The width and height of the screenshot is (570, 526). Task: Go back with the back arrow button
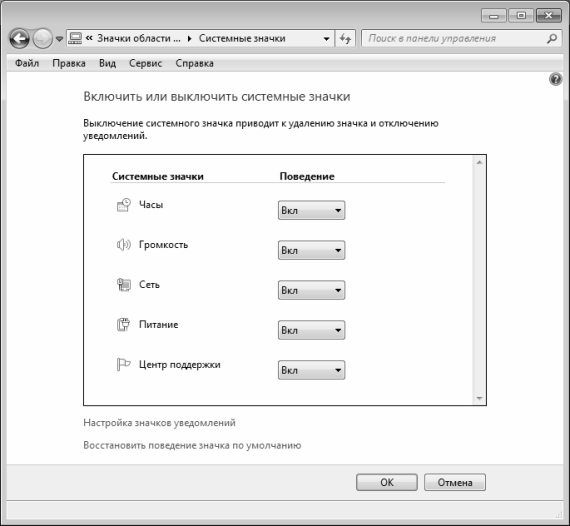click(x=20, y=38)
